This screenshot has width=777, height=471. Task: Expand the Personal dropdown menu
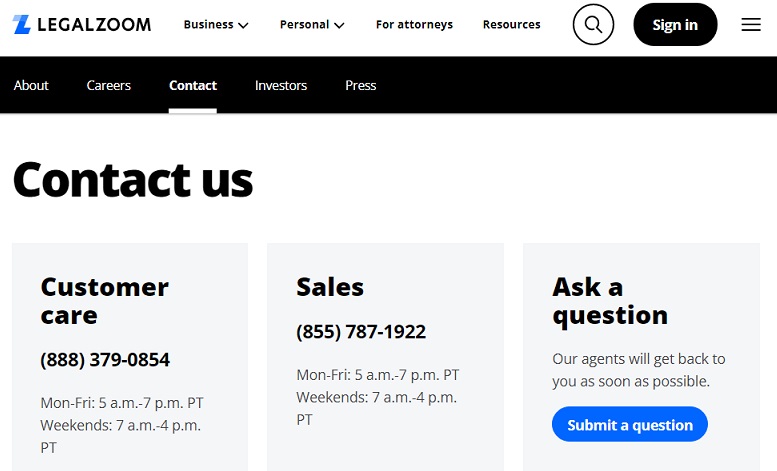(x=312, y=25)
